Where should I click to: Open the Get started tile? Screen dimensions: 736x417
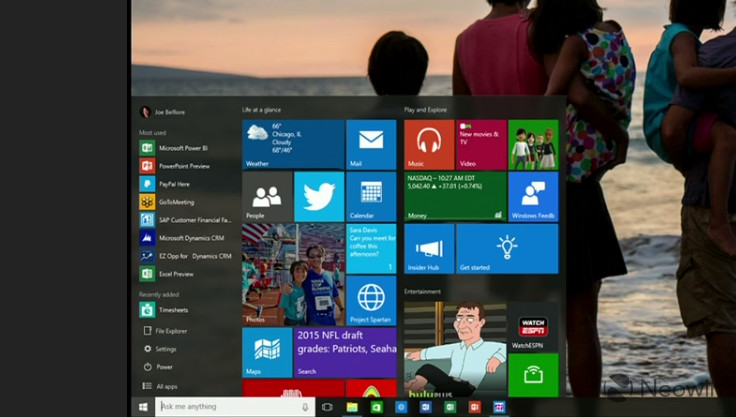[x=507, y=249]
